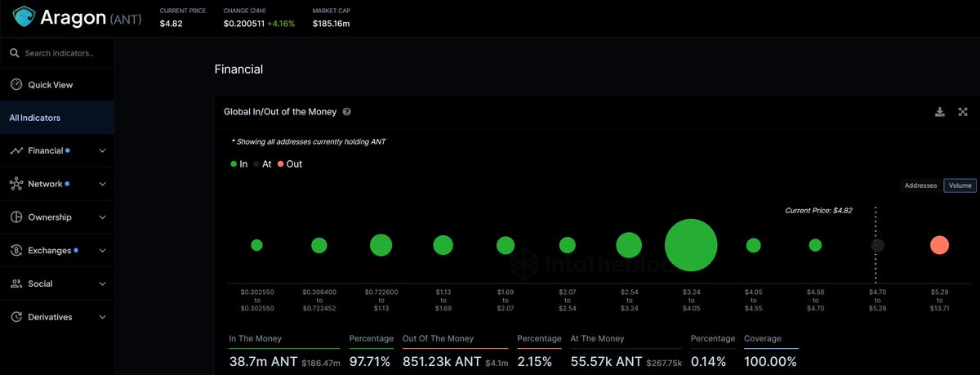The width and height of the screenshot is (980, 375).
Task: Open the Social menu label
Action: pyautogui.click(x=40, y=283)
